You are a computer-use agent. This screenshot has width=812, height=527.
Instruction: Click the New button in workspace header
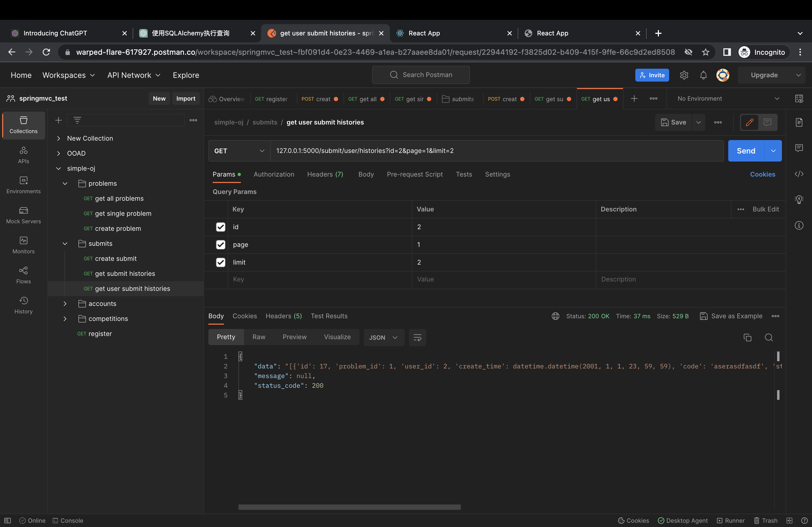159,98
